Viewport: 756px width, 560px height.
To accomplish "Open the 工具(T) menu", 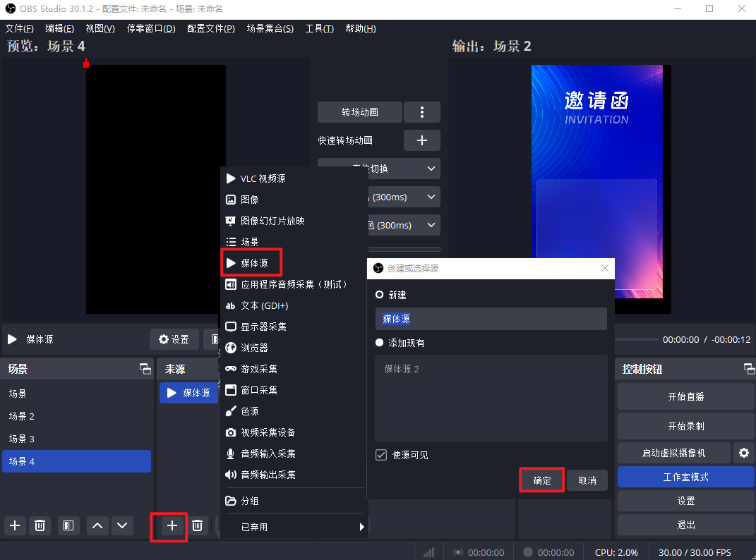I will pos(319,28).
